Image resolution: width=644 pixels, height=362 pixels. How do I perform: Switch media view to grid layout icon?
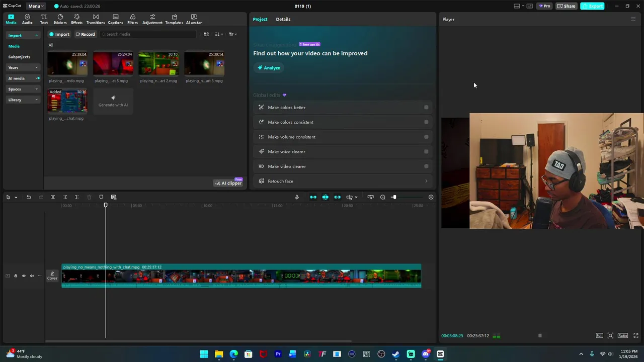point(206,34)
